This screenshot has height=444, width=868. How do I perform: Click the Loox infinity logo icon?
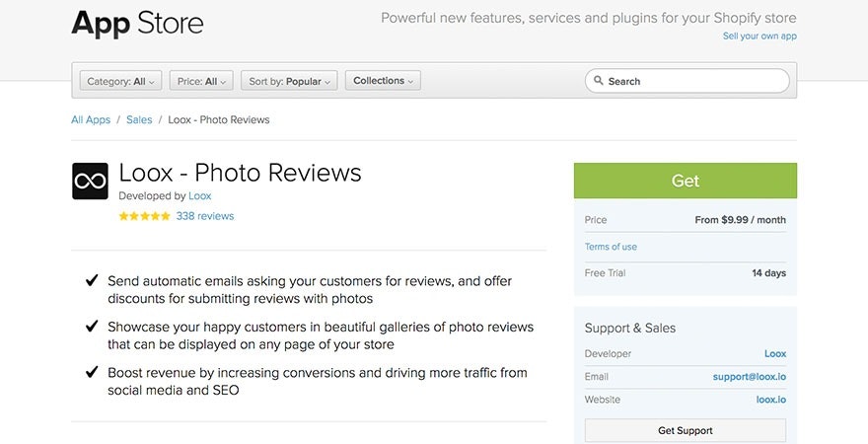point(90,182)
